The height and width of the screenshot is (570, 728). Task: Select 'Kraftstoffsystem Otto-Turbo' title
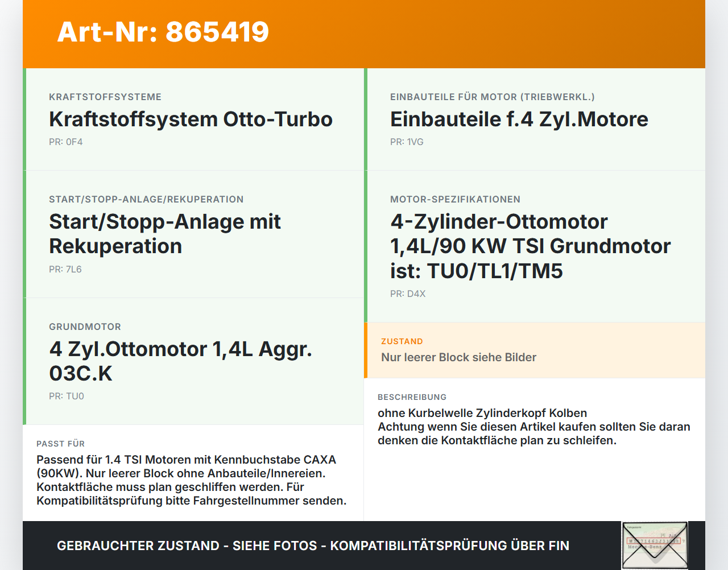click(x=191, y=119)
